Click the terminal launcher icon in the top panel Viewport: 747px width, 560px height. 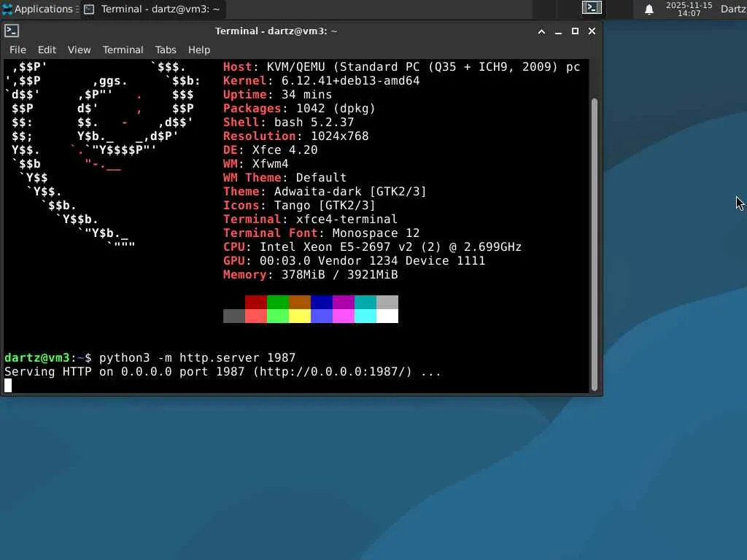[x=592, y=7]
